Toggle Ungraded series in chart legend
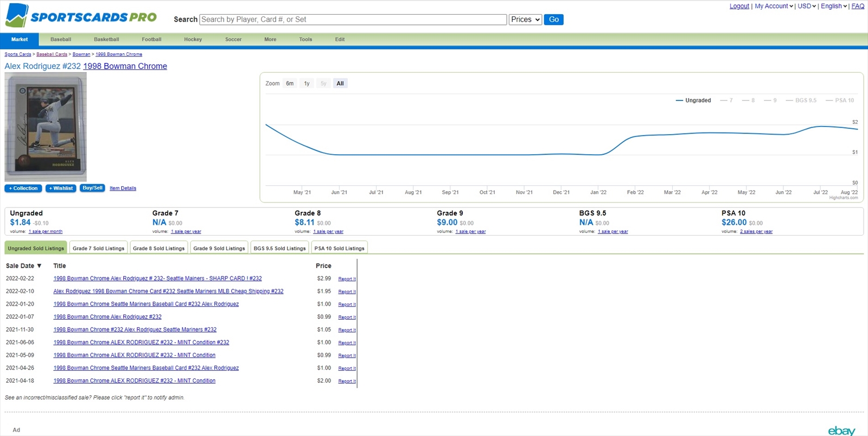 (x=693, y=100)
